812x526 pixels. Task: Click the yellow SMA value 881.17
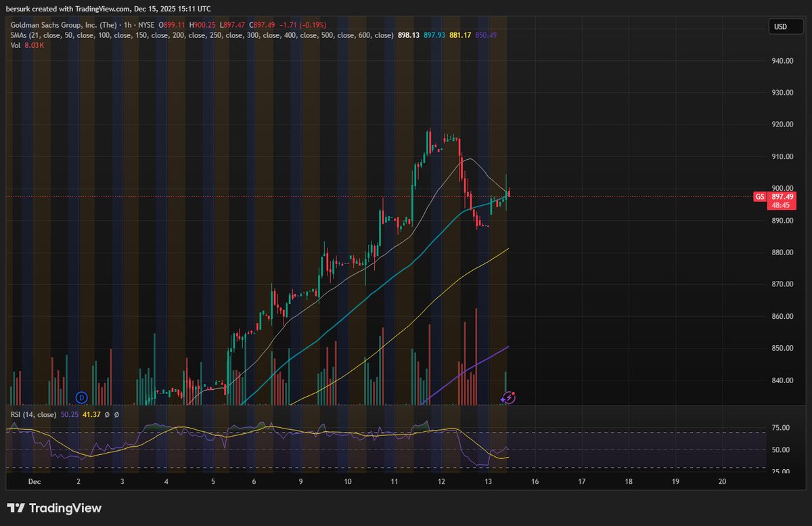[461, 35]
